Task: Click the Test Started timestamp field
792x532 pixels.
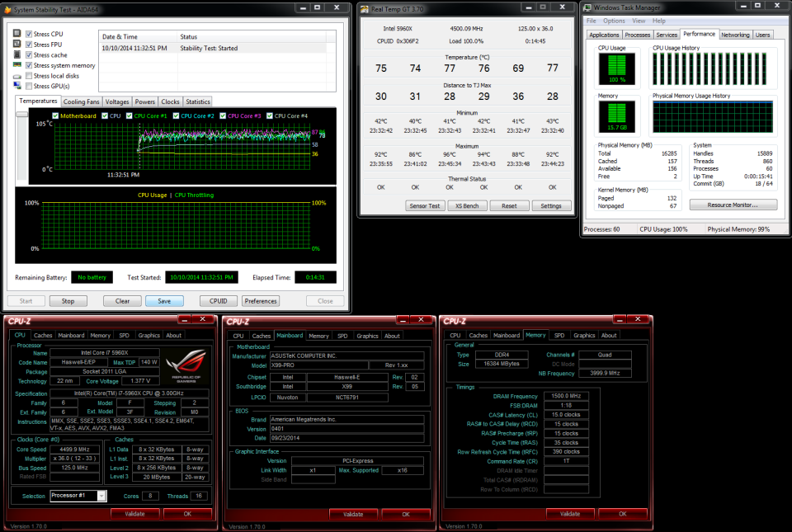Action: tap(201, 277)
